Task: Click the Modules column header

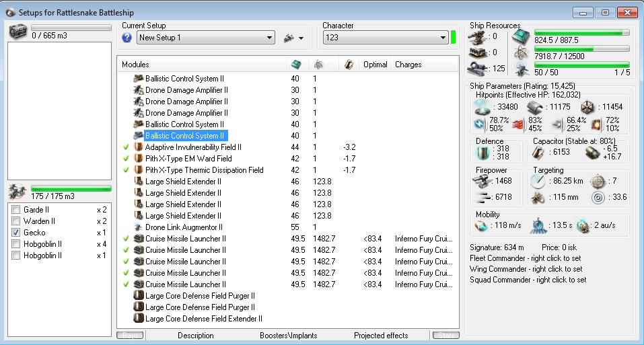Action: (x=202, y=65)
